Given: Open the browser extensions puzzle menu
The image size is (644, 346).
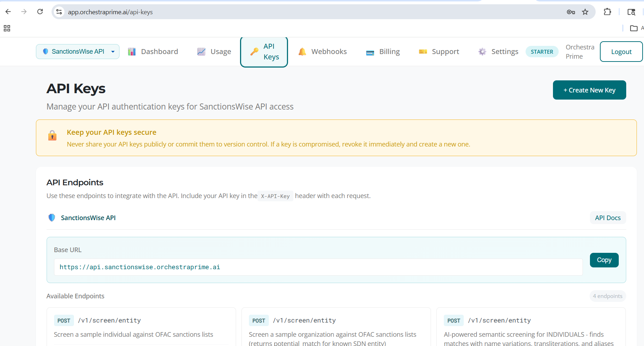Looking at the screenshot, I should pyautogui.click(x=607, y=12).
